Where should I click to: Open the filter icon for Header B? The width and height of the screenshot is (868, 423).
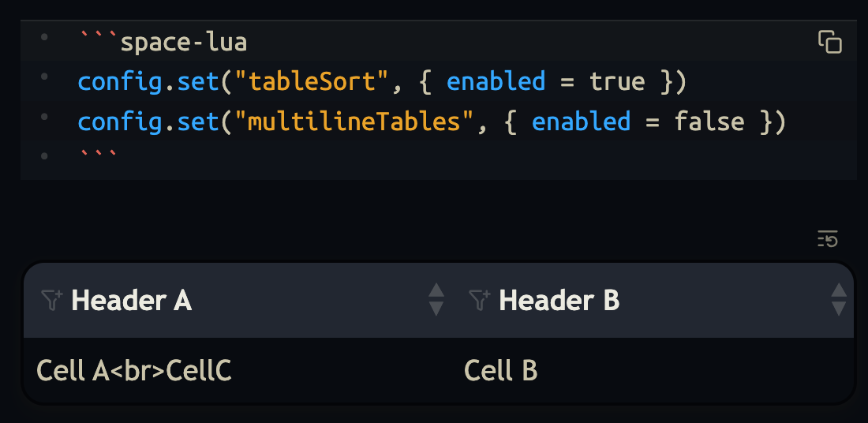pos(479,301)
